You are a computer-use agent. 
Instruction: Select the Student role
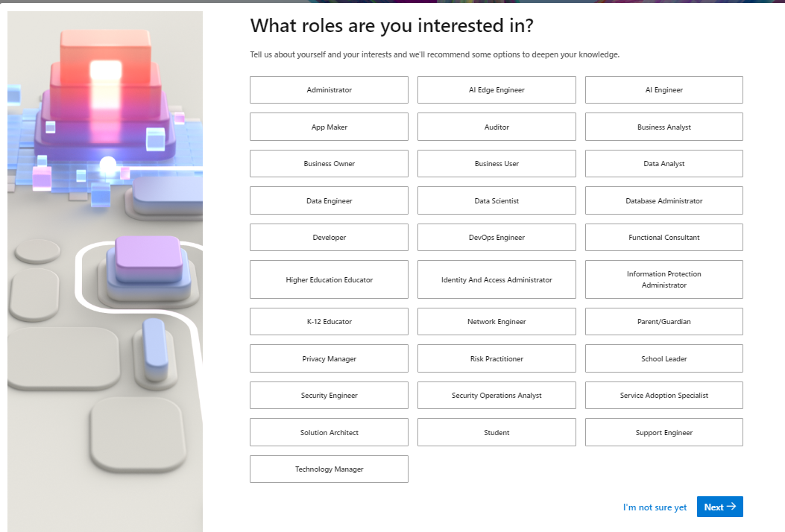[x=496, y=432]
